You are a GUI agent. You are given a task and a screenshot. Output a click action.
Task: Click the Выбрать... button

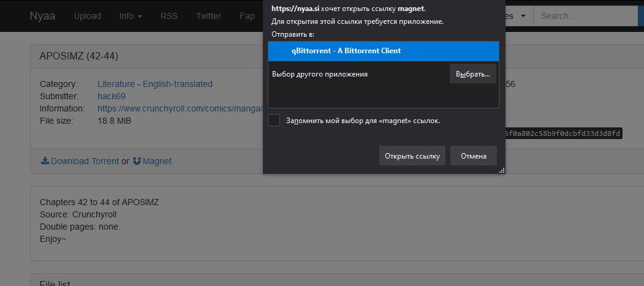point(472,74)
